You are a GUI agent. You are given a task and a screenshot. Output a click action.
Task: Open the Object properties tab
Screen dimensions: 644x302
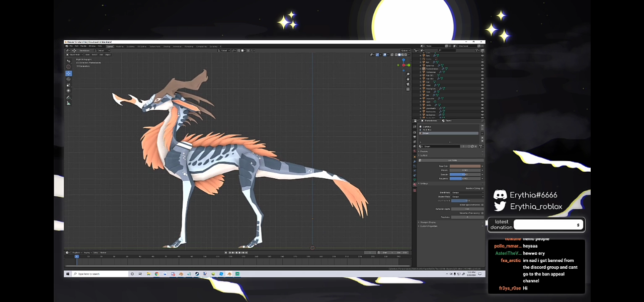pos(415,157)
